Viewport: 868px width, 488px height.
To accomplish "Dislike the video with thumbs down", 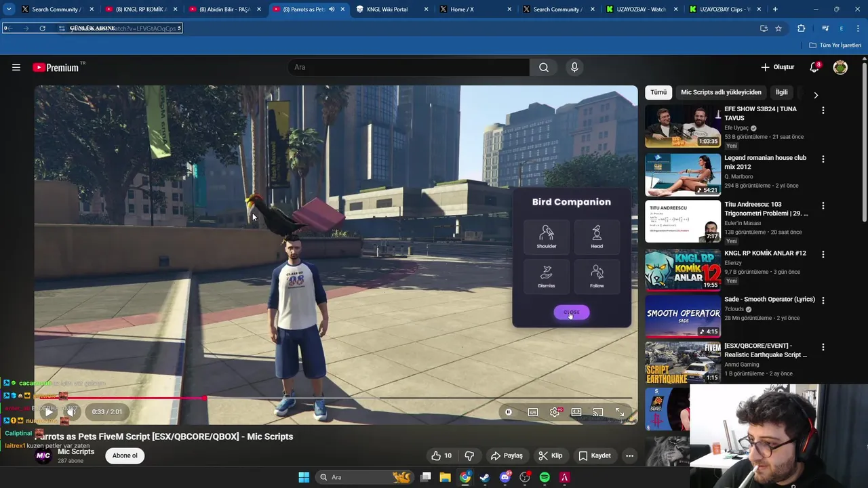I will coord(469,455).
